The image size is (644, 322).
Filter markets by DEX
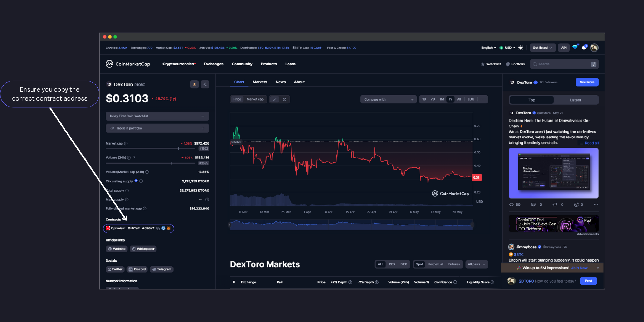[x=404, y=264]
